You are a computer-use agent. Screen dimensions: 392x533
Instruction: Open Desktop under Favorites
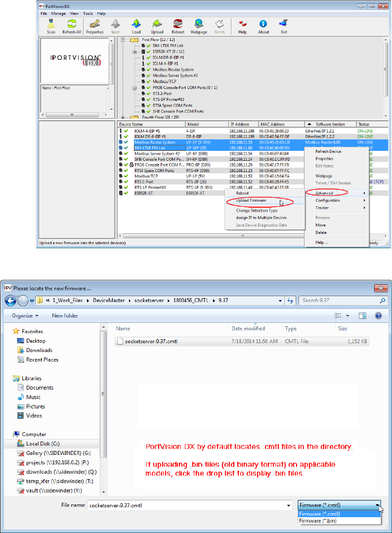coord(36,341)
